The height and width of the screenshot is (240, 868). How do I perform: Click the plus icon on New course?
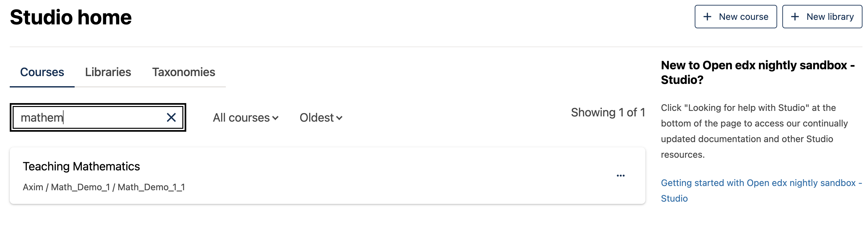click(x=707, y=17)
